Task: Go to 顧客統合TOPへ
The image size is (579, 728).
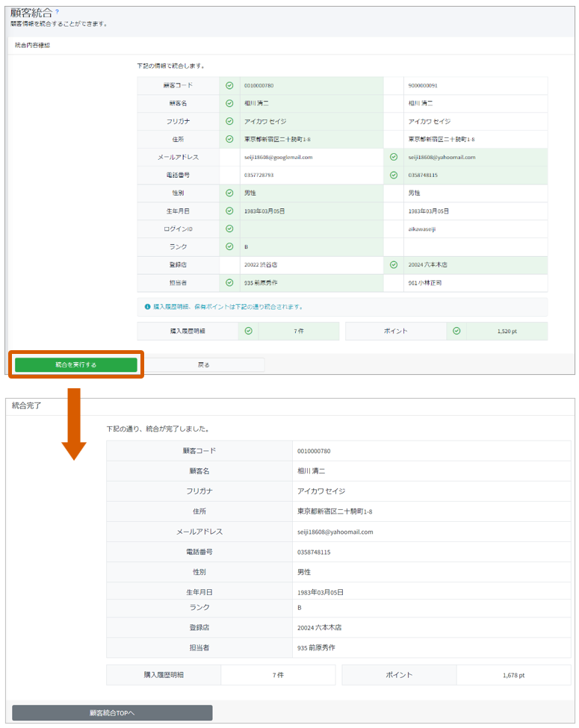Action: 112,713
